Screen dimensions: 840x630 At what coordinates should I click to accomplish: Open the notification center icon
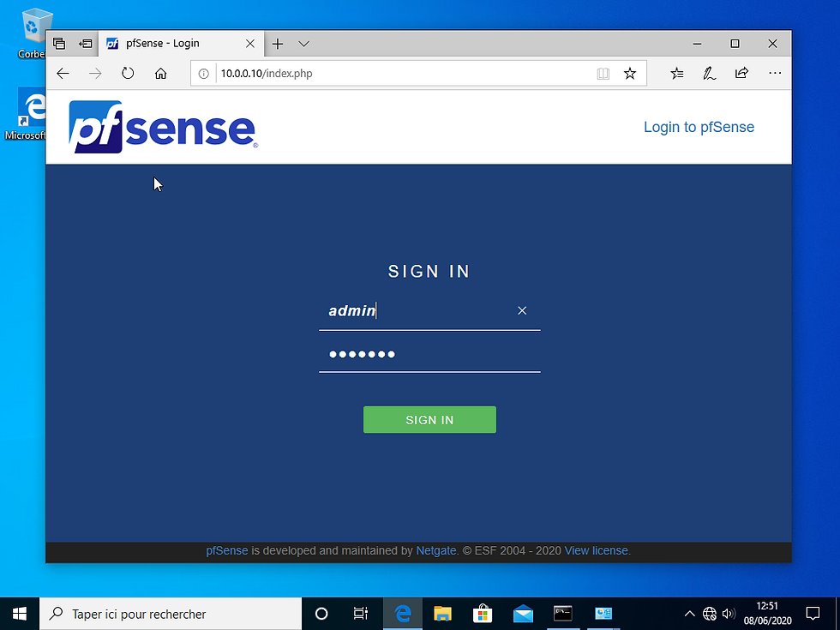(813, 614)
